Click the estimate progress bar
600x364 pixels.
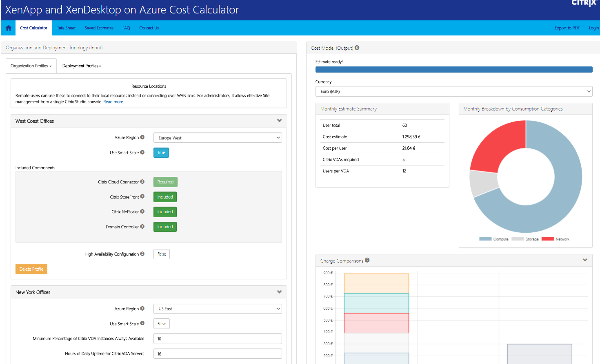pyautogui.click(x=454, y=69)
